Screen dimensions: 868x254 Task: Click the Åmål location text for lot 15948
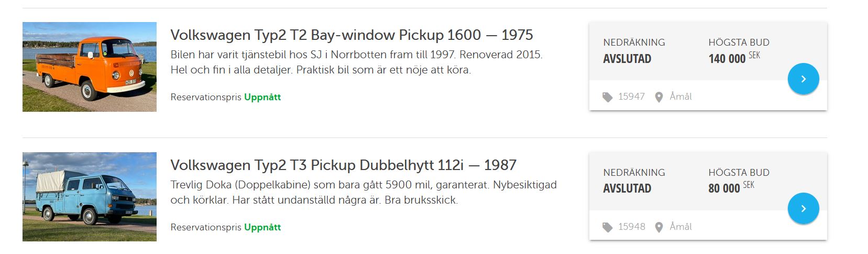680,227
